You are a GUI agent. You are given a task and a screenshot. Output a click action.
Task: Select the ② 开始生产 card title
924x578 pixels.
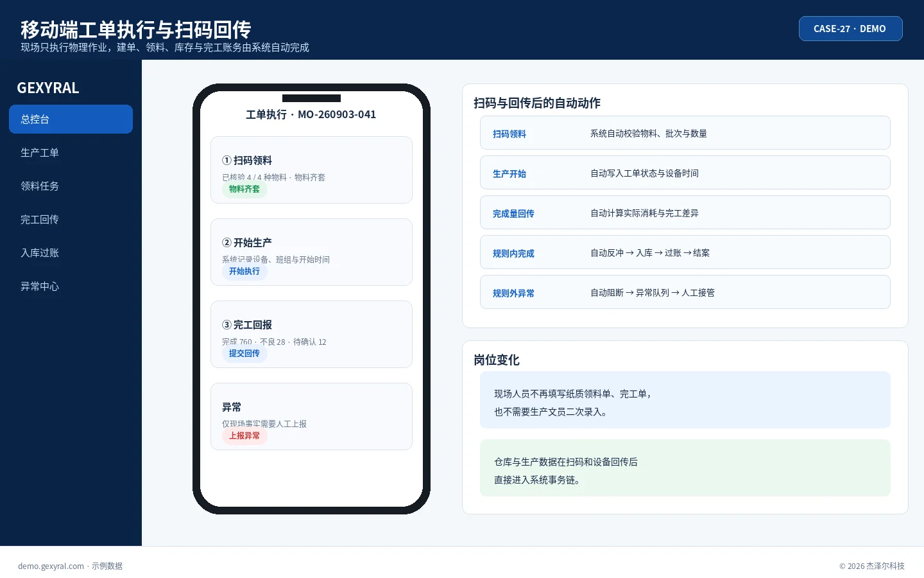(247, 243)
